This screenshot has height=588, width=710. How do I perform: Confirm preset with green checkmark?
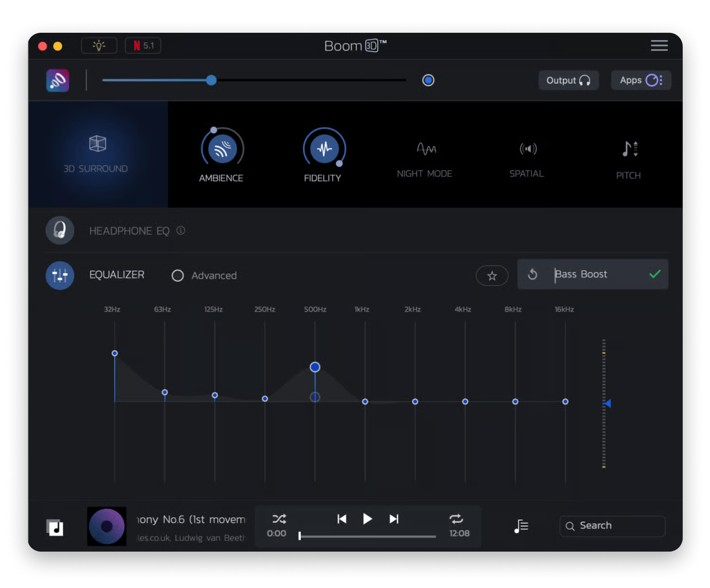tap(655, 274)
